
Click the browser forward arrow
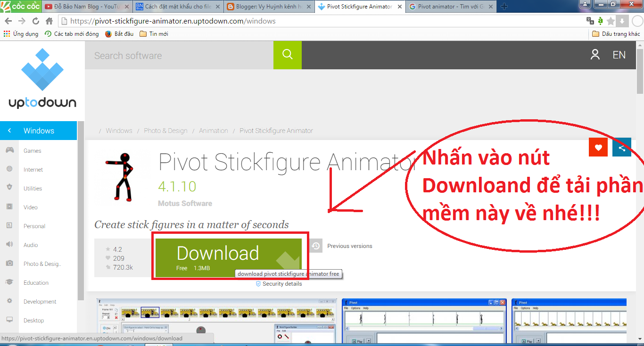point(22,21)
